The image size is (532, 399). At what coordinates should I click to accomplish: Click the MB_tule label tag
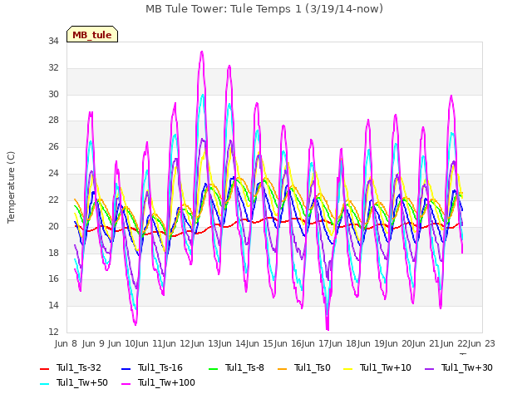[x=92, y=34]
